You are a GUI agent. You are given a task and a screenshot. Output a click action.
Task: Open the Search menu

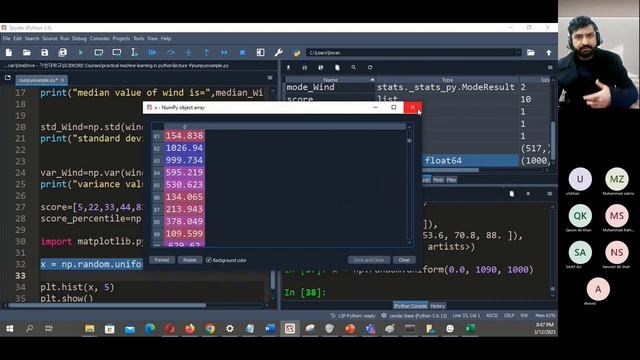(x=32, y=38)
